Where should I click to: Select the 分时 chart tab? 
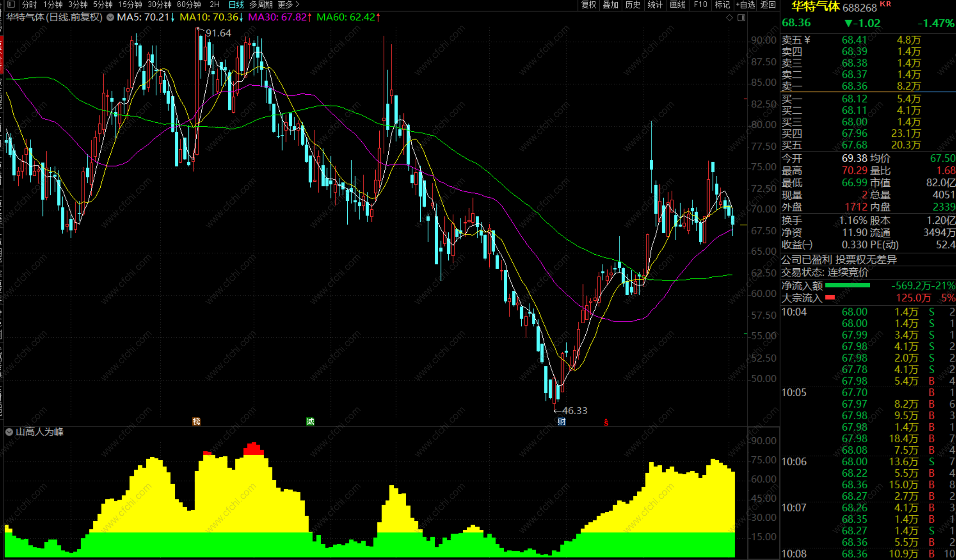(29, 5)
